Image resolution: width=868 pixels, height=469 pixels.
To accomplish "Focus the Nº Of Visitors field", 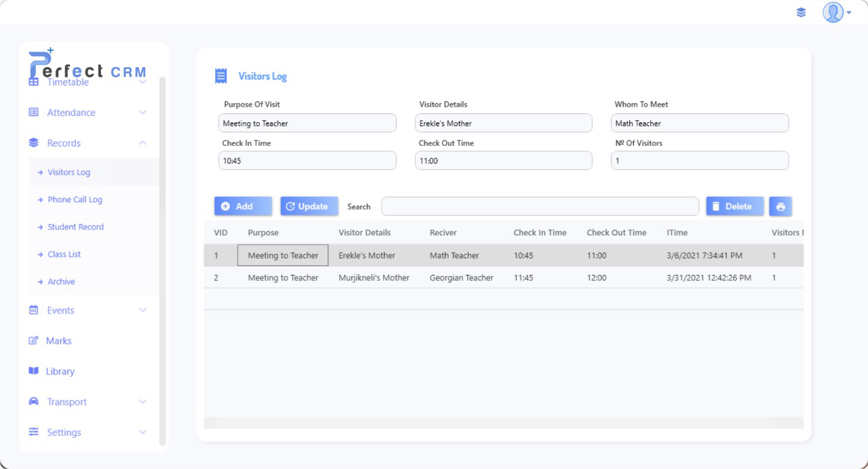I will [700, 160].
